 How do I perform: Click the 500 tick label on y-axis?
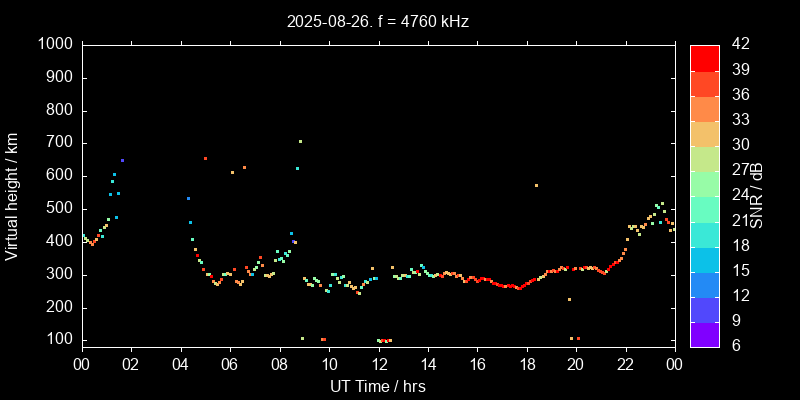click(x=58, y=209)
